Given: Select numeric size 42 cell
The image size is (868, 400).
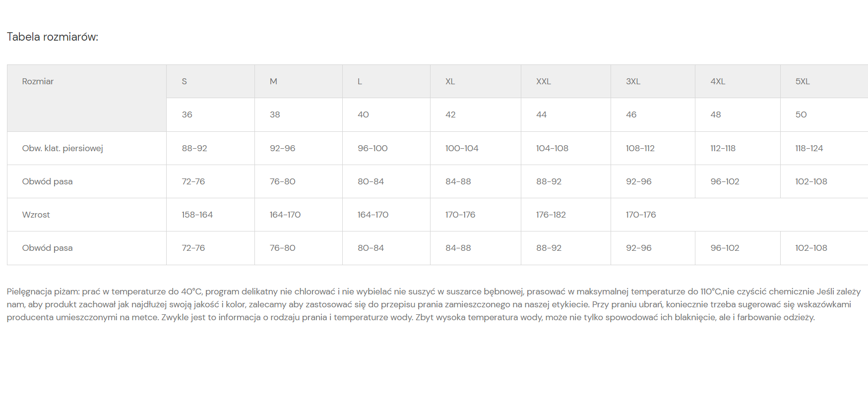Looking at the screenshot, I should coord(450,115).
